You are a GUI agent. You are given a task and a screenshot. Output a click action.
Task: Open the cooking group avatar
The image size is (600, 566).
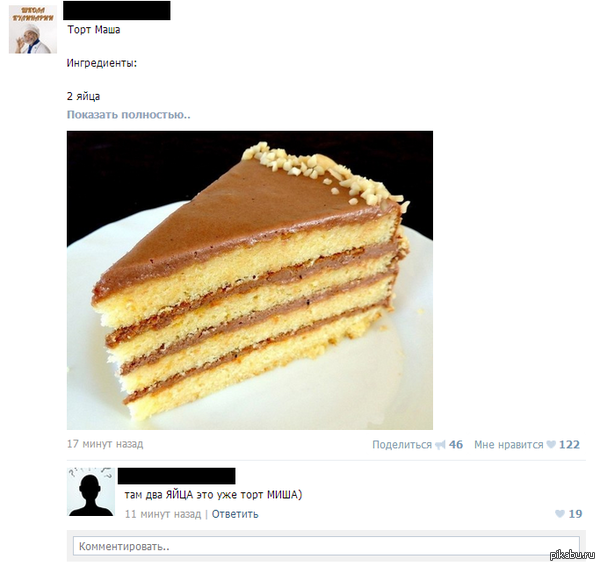[33, 29]
